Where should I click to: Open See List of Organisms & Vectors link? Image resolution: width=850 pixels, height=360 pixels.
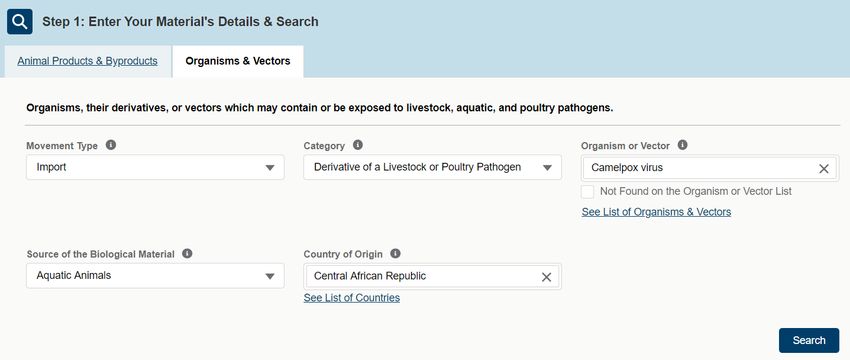coord(656,212)
